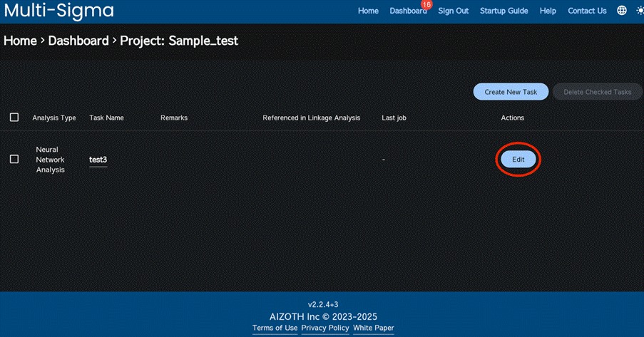Open Home in top navigation
Viewport: 644px width, 337px height.
(x=368, y=11)
